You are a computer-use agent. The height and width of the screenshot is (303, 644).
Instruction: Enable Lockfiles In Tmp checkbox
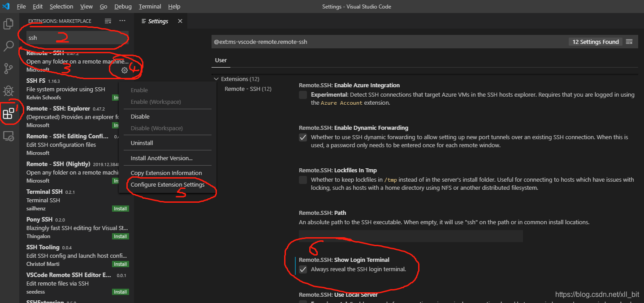click(303, 180)
